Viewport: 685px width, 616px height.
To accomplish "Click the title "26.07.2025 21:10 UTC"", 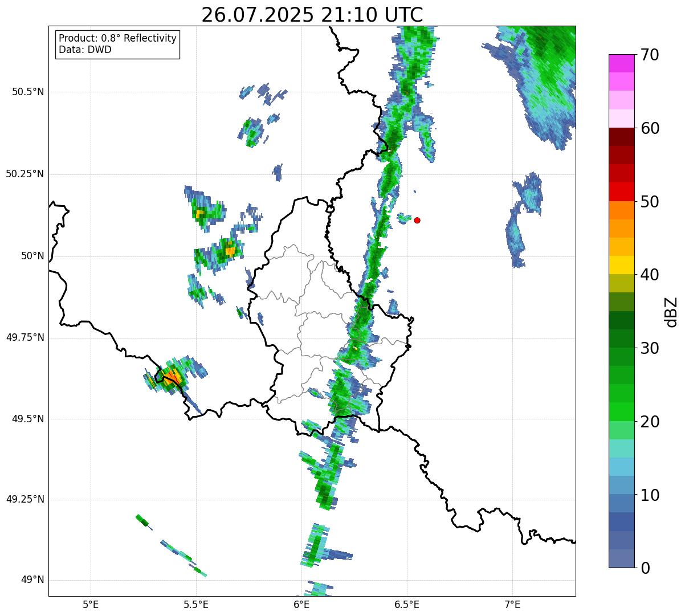I will [312, 14].
